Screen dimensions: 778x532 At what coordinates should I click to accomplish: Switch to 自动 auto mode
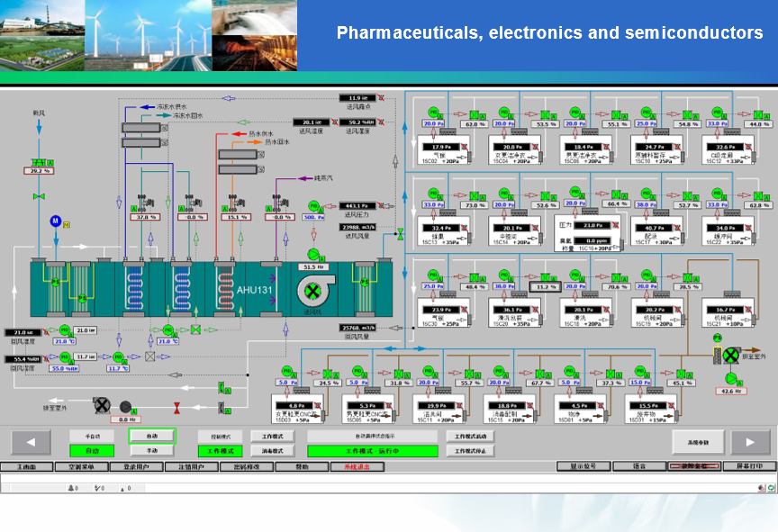150,436
